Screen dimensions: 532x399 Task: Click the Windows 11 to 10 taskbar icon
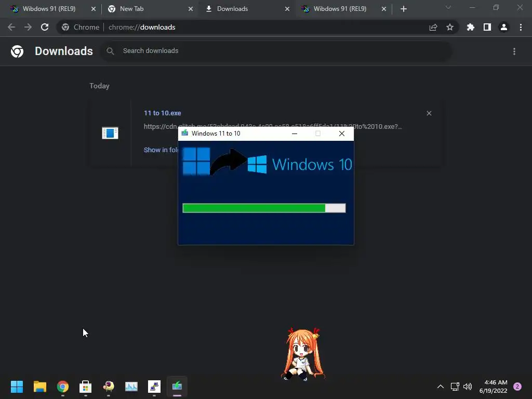pos(177,387)
